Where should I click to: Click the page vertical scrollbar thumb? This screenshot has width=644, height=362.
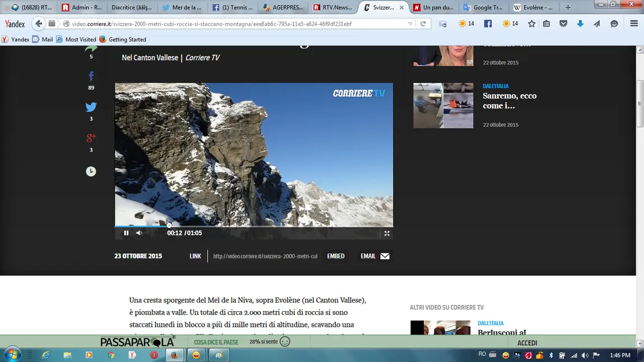[x=640, y=104]
